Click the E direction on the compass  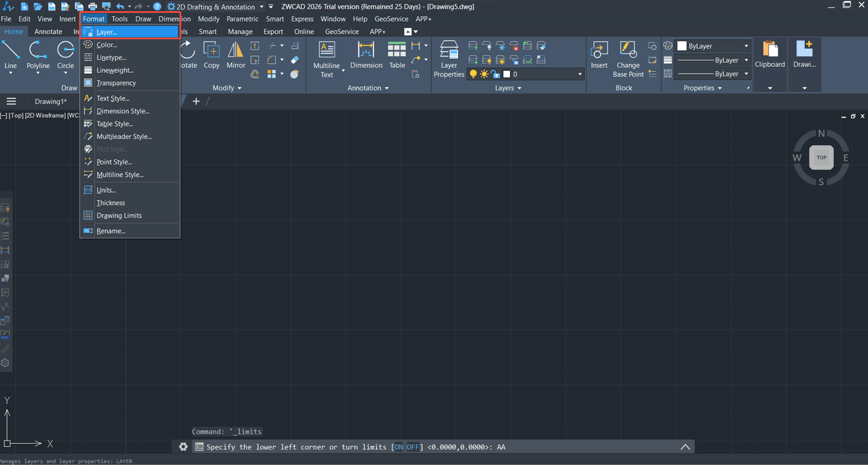tap(846, 158)
